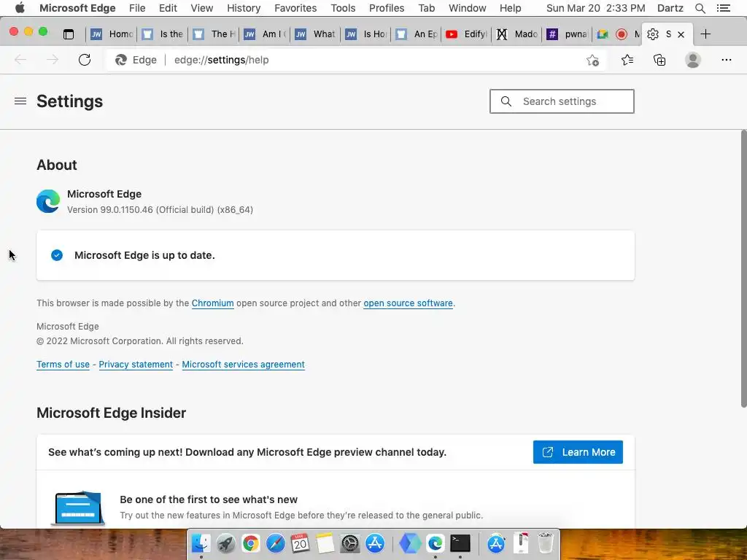
Task: Open System Preferences from the dock
Action: (350, 542)
